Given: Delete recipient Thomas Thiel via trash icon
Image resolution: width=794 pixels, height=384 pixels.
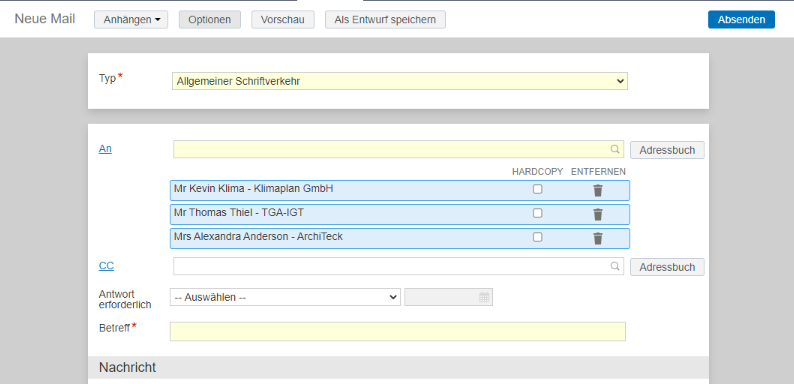Looking at the screenshot, I should click(598, 214).
